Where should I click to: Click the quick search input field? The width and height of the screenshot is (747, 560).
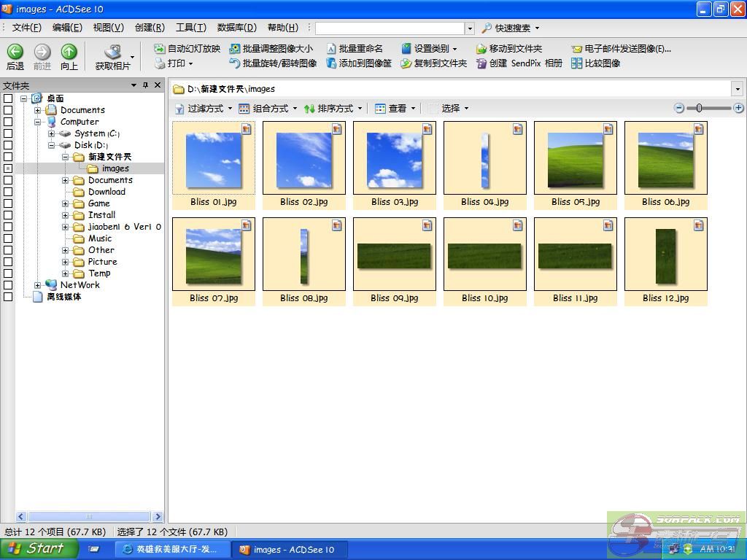(390, 28)
